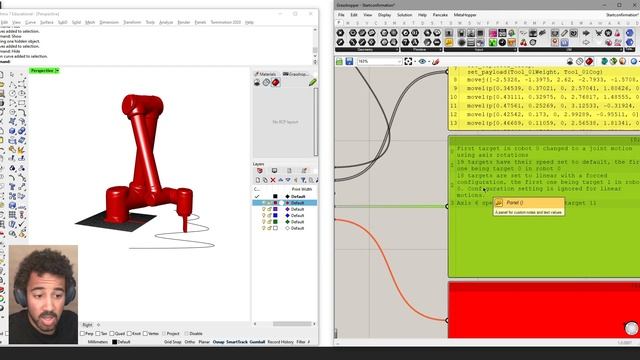
Task: Toggle Planar in the Rhino status bar
Action: [204, 342]
